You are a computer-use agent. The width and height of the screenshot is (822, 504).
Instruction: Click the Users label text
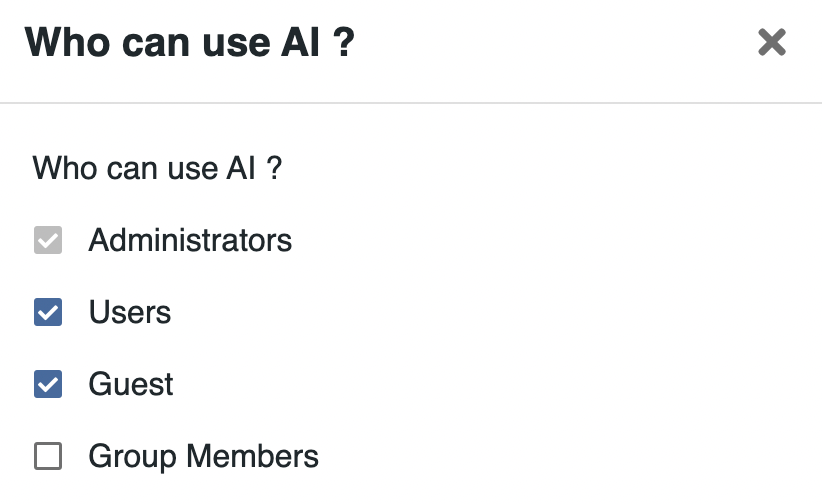pyautogui.click(x=130, y=313)
